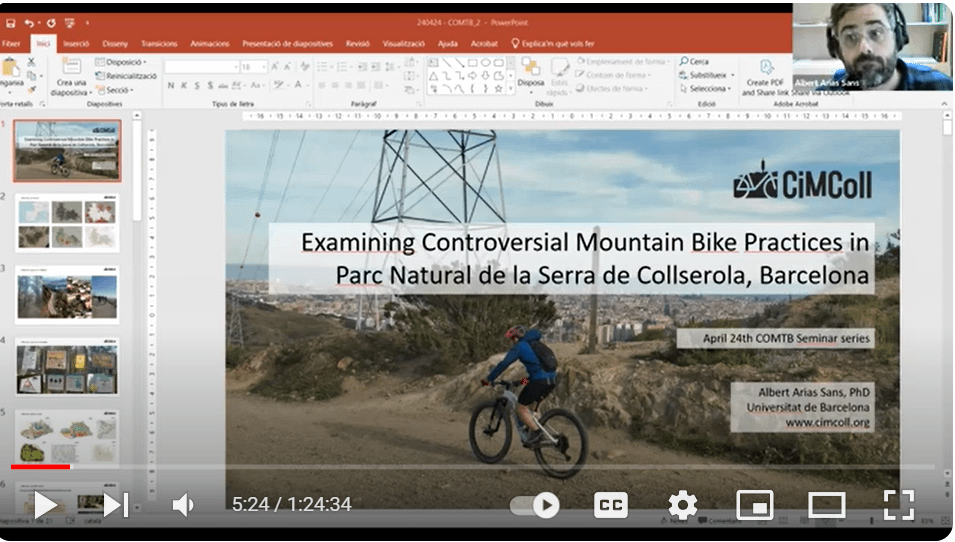This screenshot has width=955, height=542.
Task: Click the Undo arrow icon
Action: pyautogui.click(x=29, y=23)
